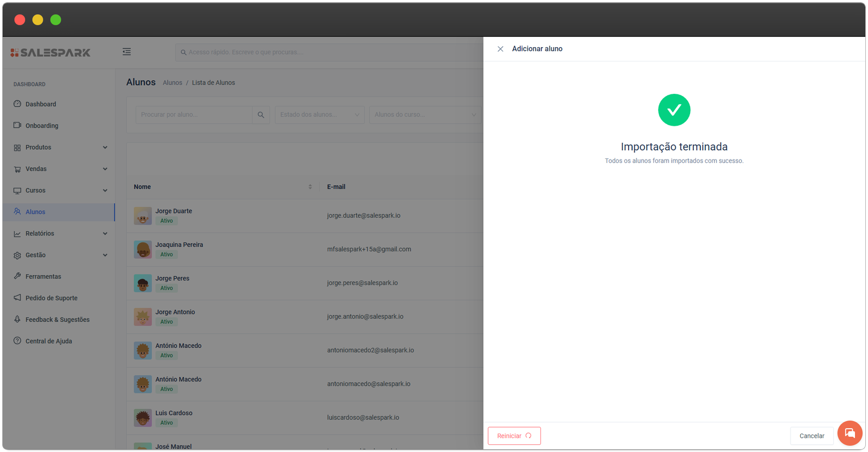Open the live chat bubble icon
Screen dimensions: 868x452
850,433
